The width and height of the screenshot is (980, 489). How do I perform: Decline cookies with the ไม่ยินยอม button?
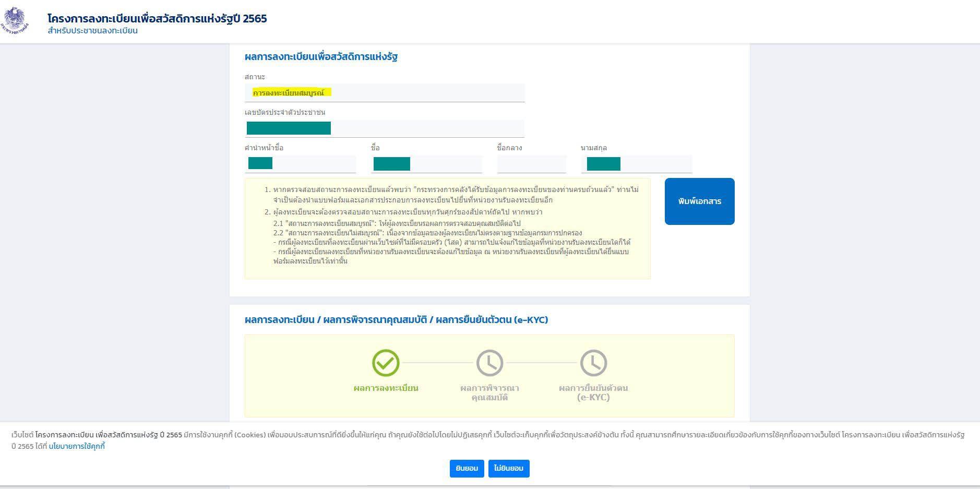pos(509,469)
